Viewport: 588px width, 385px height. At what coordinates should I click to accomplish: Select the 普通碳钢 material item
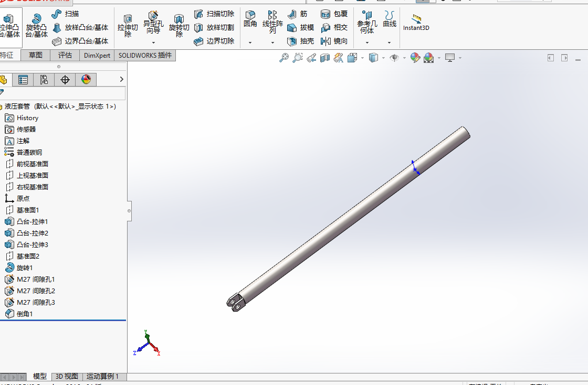coord(23,153)
